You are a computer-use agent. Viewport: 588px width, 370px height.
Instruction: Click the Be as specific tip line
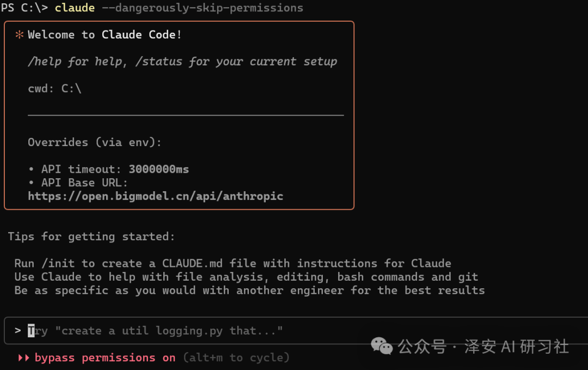[249, 290]
